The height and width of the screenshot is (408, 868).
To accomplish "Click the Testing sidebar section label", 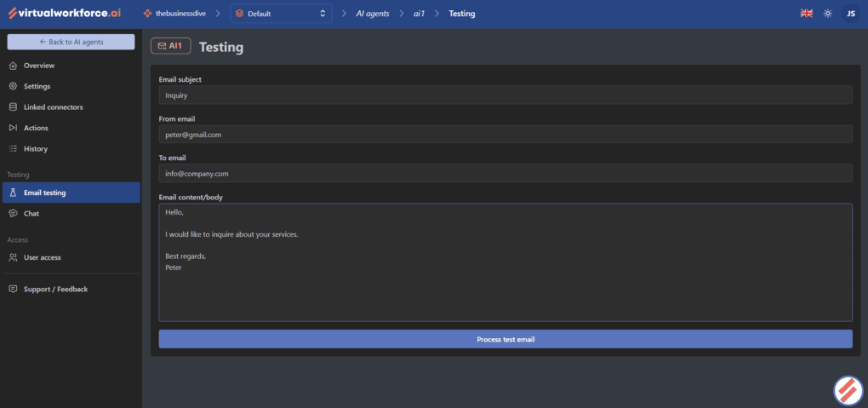I will pos(18,175).
